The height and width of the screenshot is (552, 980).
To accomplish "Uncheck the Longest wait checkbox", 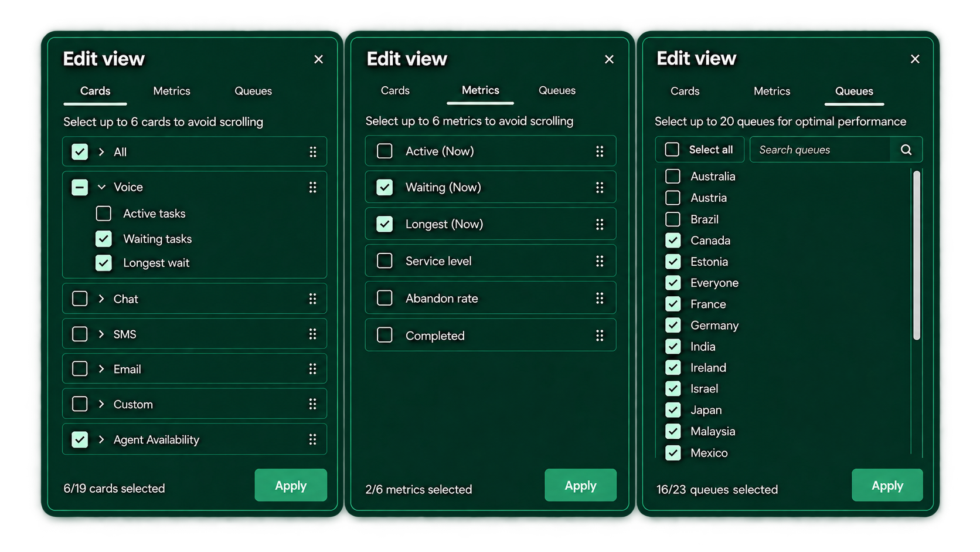I will 104,263.
